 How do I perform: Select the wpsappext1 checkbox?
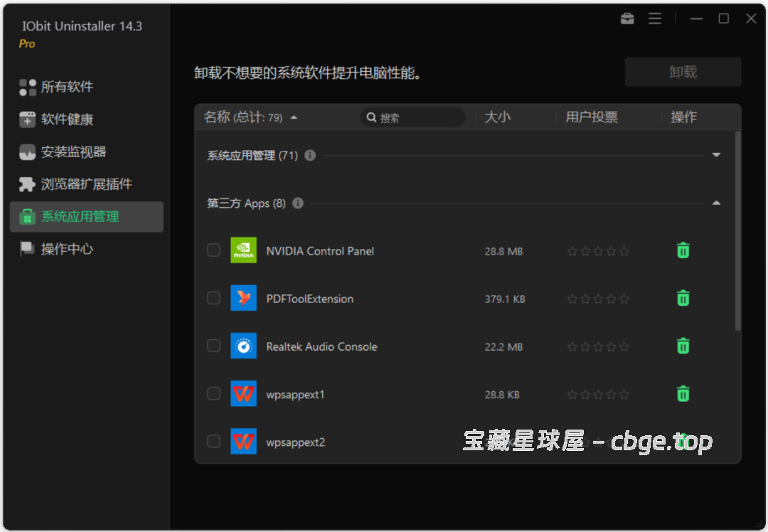click(213, 394)
